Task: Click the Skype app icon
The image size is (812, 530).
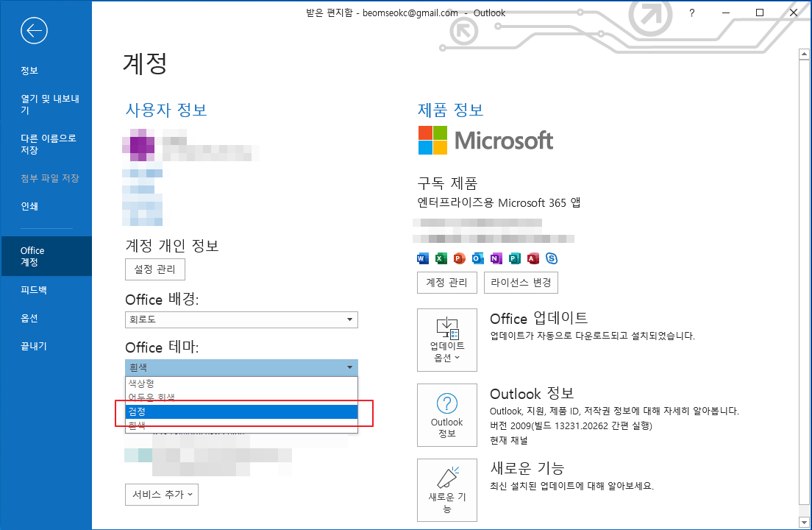Action: click(552, 258)
